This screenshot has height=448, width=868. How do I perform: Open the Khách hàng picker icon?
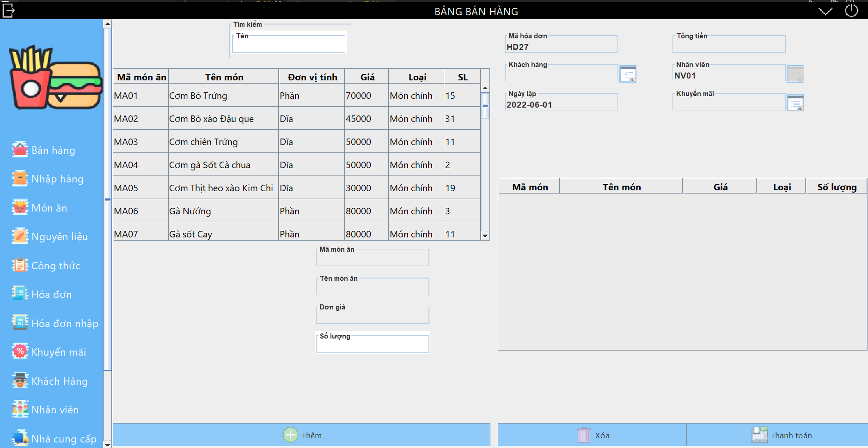tap(628, 73)
